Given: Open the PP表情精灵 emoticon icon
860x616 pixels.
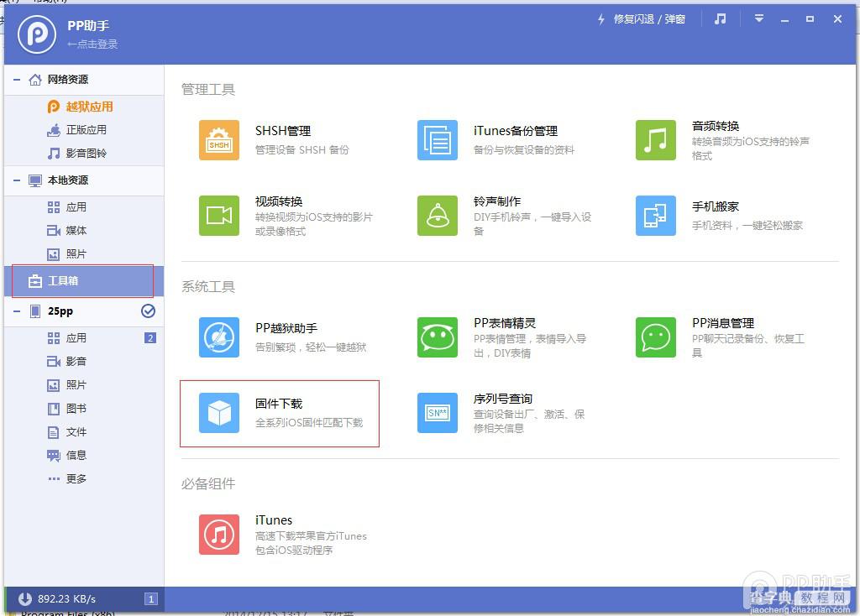Looking at the screenshot, I should click(437, 337).
